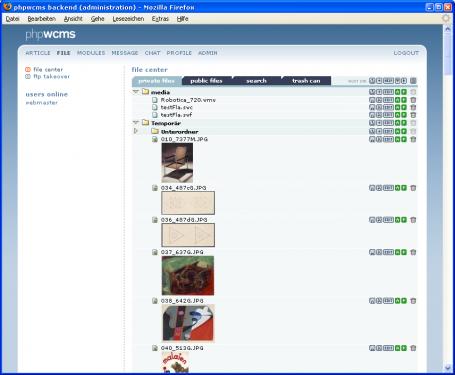Click trash icon in 038_642G.JPG row
The image size is (455, 375).
413,301
